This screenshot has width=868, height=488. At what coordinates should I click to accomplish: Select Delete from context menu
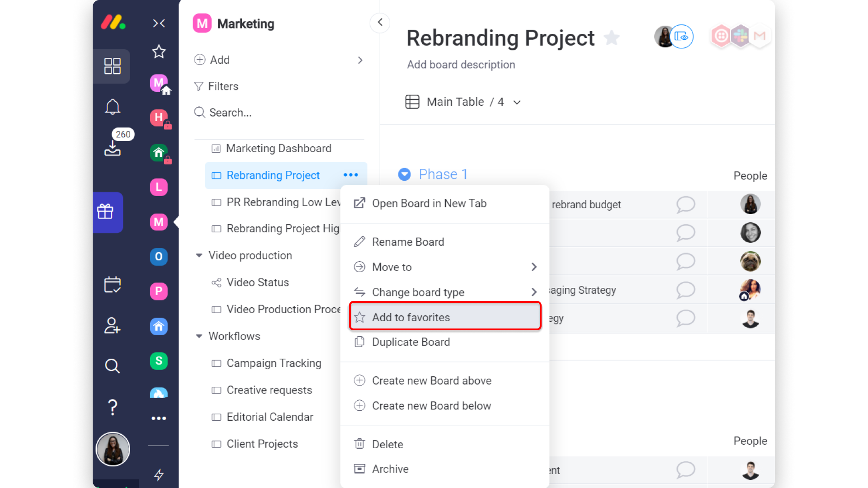click(x=445, y=445)
